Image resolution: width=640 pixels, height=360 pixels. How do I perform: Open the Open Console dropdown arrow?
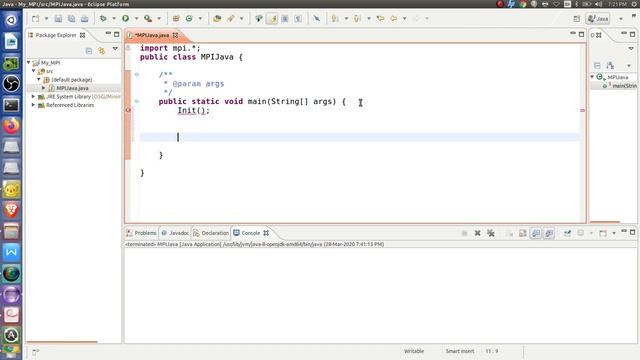coord(614,233)
